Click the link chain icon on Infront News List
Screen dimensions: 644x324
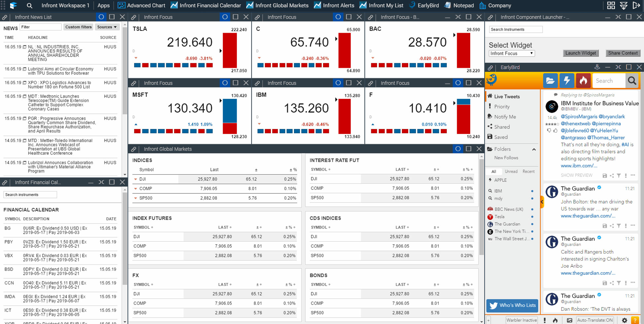pos(5,17)
